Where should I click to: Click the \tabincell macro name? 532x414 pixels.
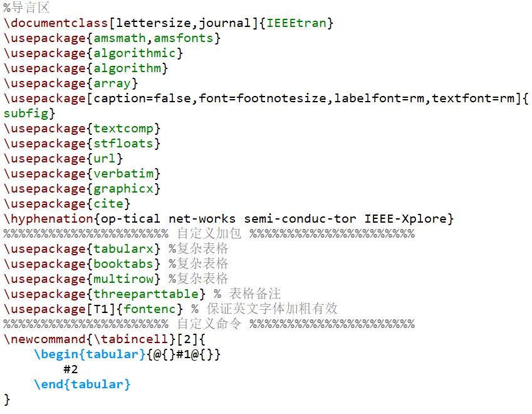(x=131, y=339)
